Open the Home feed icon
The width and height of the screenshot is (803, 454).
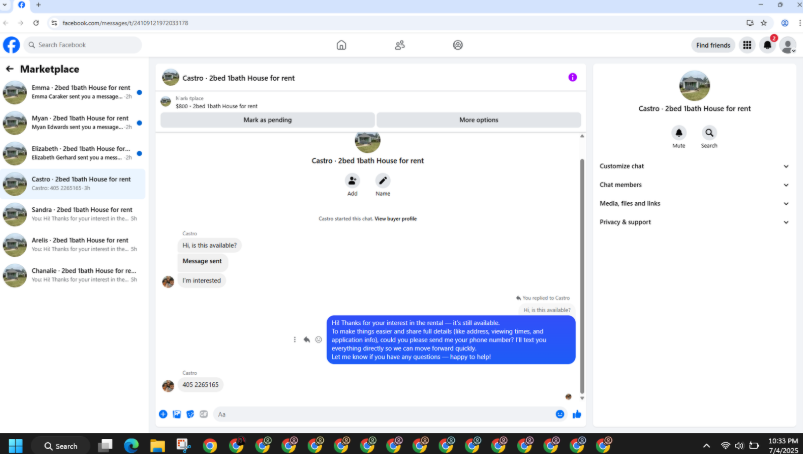[341, 45]
